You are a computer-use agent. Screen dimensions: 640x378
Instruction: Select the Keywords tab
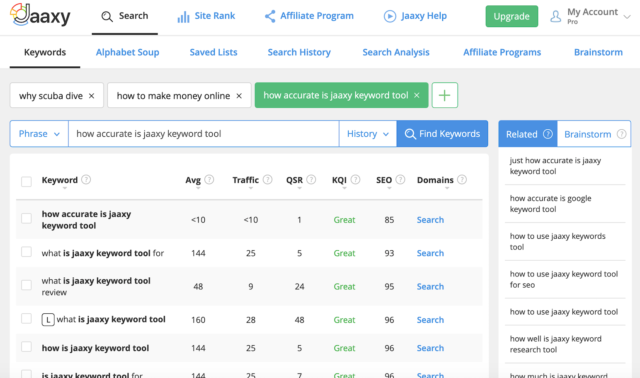tap(45, 52)
